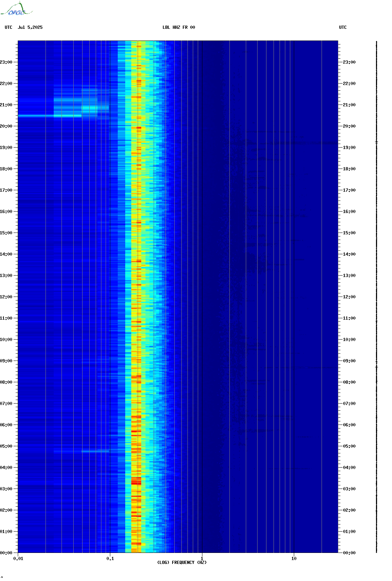The width and height of the screenshot is (392, 581).
Task: Click the 0.1 frequency axis label
Action: coord(110,559)
